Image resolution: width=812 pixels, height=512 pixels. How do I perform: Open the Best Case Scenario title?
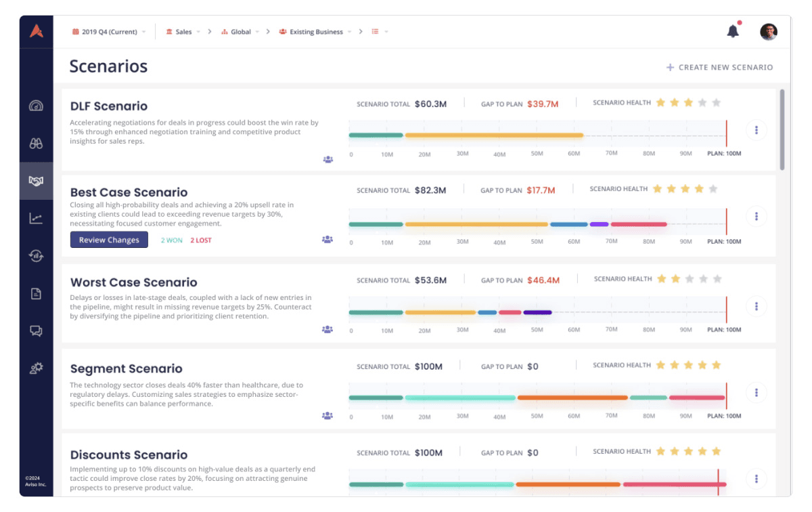(x=129, y=192)
